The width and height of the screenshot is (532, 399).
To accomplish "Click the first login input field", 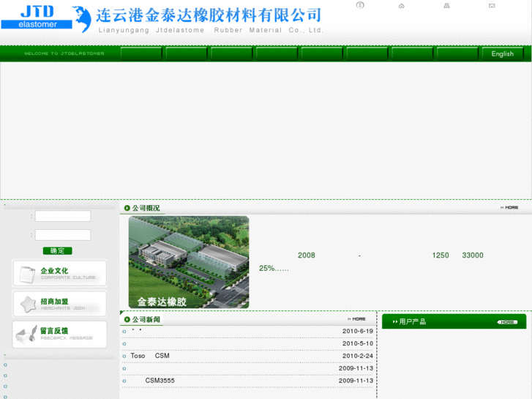I will 63,217.
